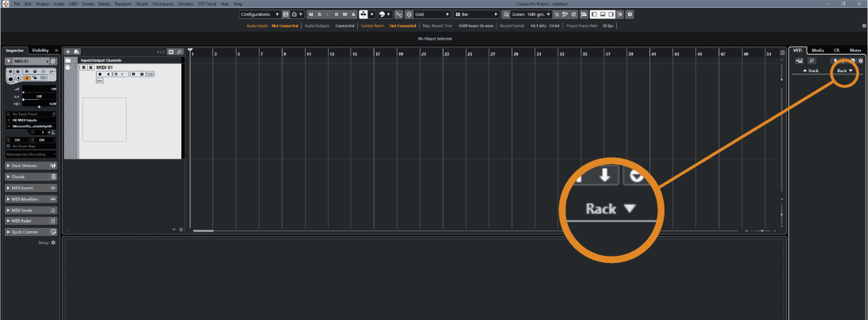Screen dimensions: 868x320
Task: Open the Transport menu
Action: (122, 4)
